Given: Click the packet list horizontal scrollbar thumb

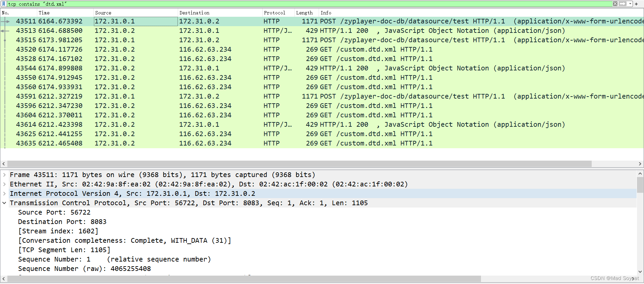Looking at the screenshot, I should [300, 164].
